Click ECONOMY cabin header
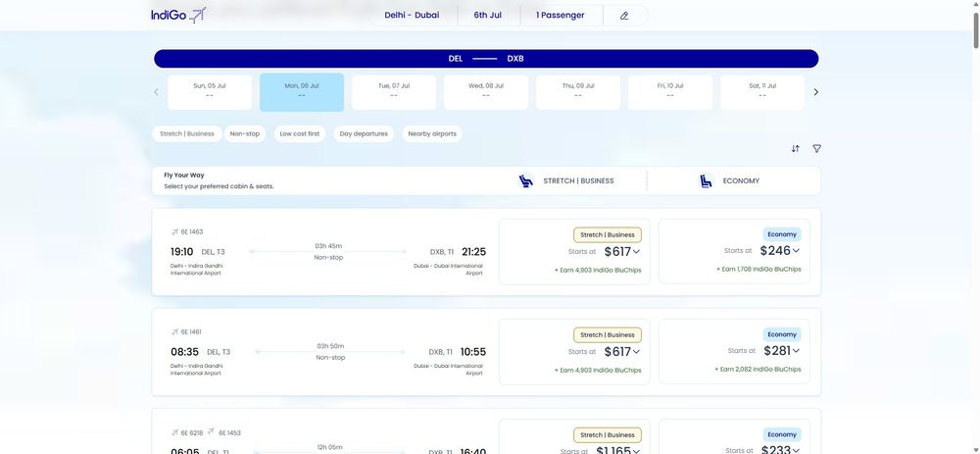Screen dimensions: 980x454 (x=741, y=180)
